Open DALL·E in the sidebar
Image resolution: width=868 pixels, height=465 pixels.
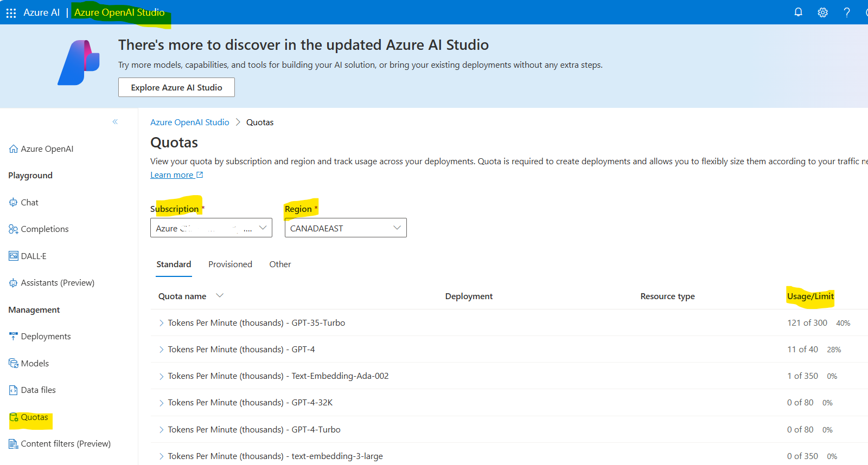pos(34,256)
